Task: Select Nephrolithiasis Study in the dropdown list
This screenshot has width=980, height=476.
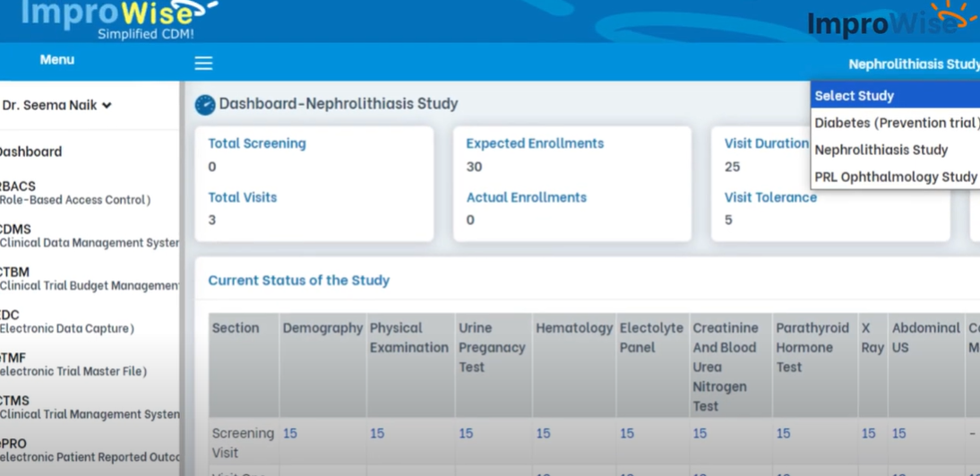Action: tap(895, 150)
